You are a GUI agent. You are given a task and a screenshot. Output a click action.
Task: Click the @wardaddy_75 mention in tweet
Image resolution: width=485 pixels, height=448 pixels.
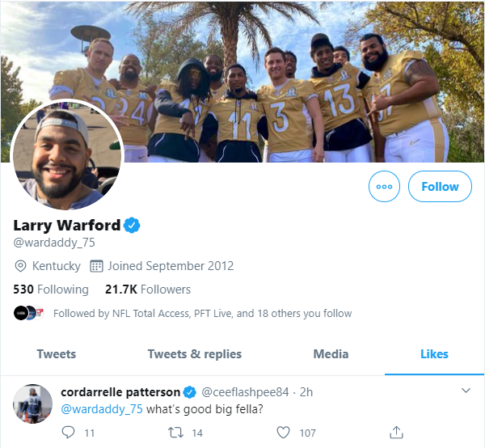102,409
